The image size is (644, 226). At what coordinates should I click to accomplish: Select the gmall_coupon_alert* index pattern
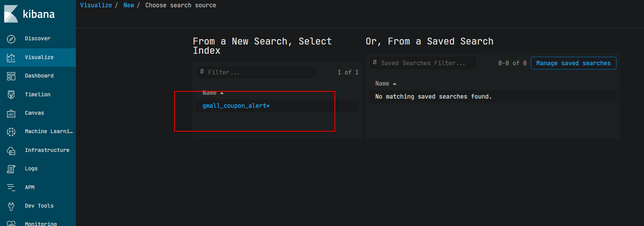[x=236, y=106]
